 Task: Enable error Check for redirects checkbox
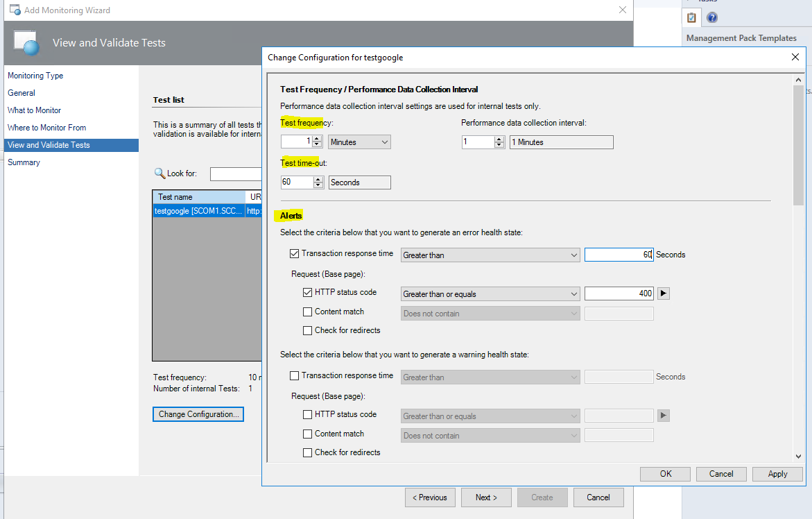tap(307, 330)
